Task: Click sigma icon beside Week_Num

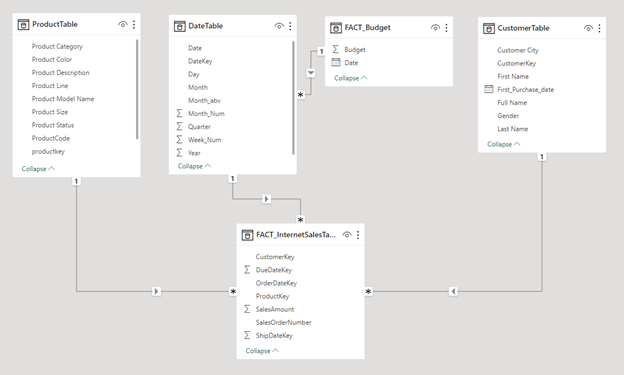Action: click(x=179, y=140)
